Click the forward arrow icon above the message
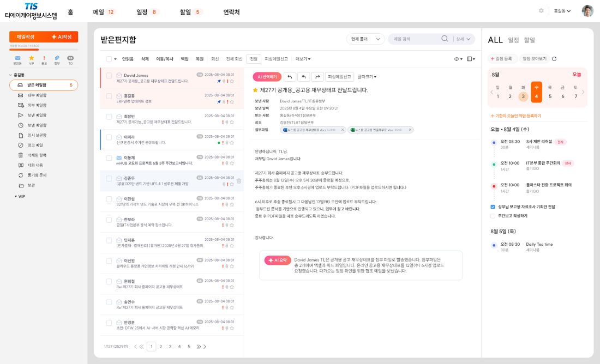The image size is (600, 364). point(317,77)
